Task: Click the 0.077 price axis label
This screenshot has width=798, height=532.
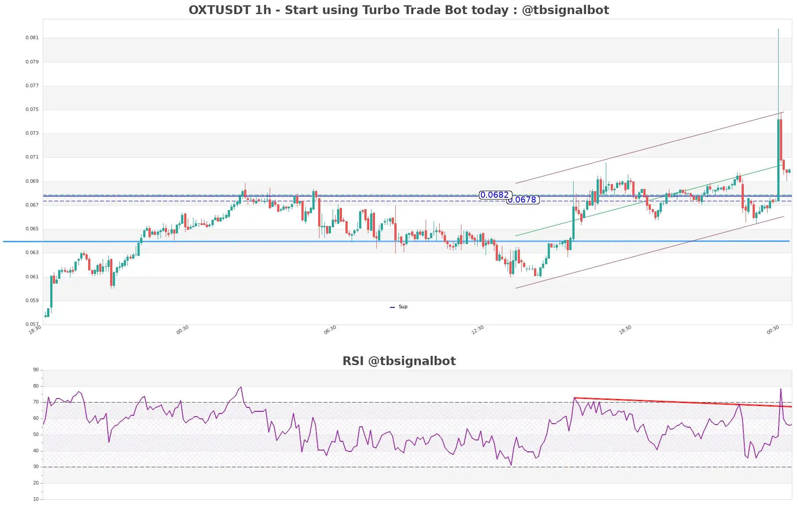Action: point(32,86)
